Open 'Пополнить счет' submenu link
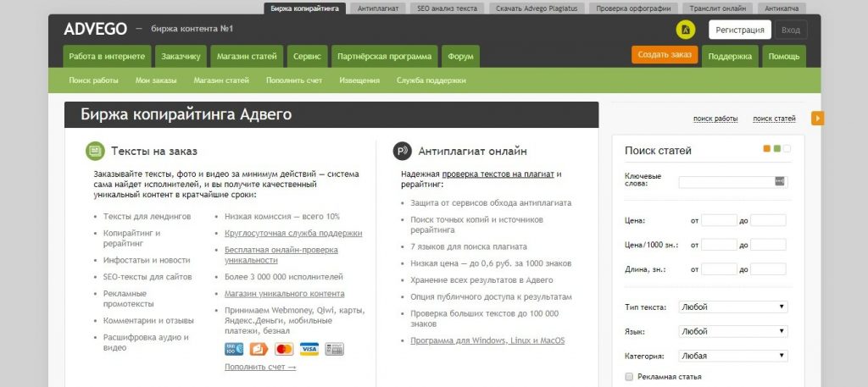 (x=294, y=80)
